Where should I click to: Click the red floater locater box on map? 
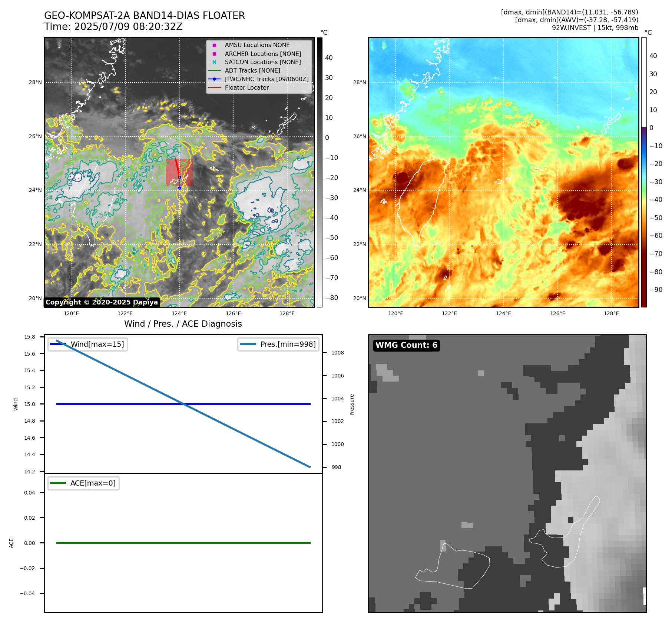click(x=179, y=173)
